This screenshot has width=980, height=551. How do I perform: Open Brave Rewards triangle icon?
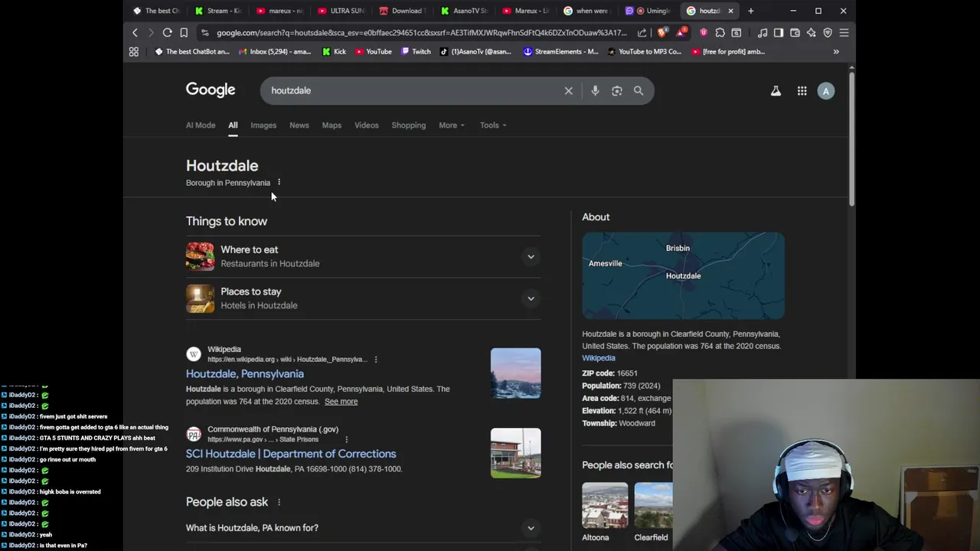click(x=681, y=32)
